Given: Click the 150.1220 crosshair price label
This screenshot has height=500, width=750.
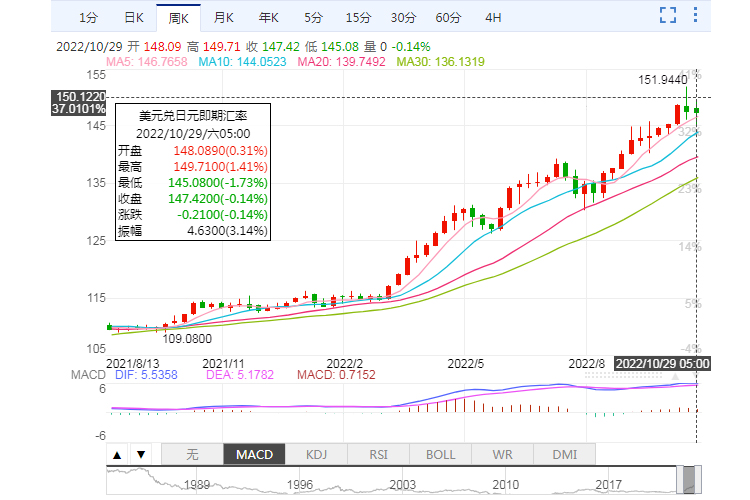Looking at the screenshot, I should point(80,96).
